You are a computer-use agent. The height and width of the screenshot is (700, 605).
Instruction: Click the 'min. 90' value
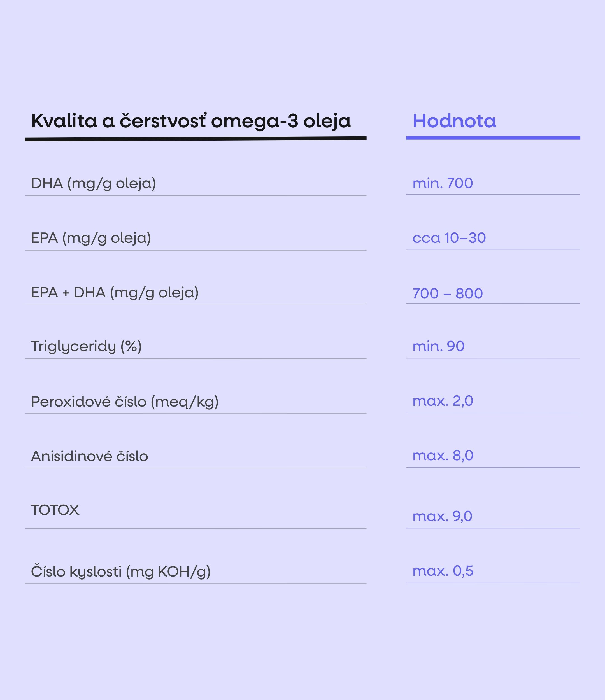tap(439, 346)
